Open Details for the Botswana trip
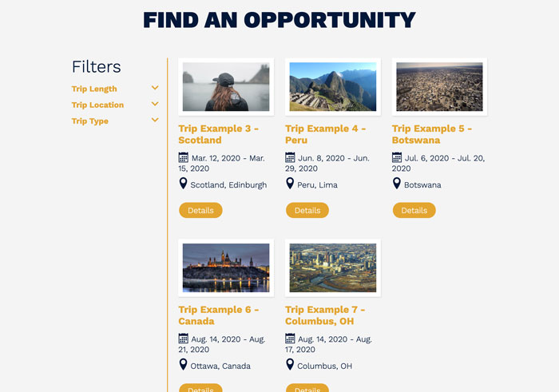Viewport: 559px width, 392px height. pos(414,210)
